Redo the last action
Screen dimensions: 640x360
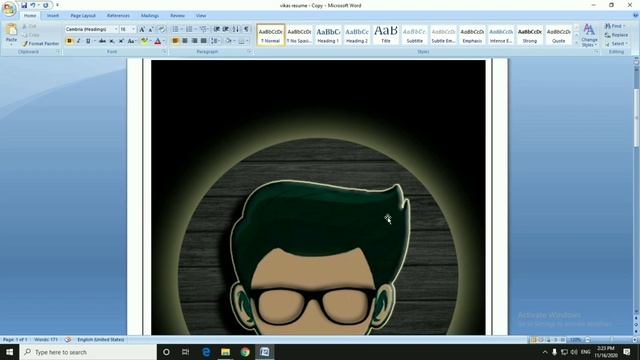pyautogui.click(x=46, y=5)
